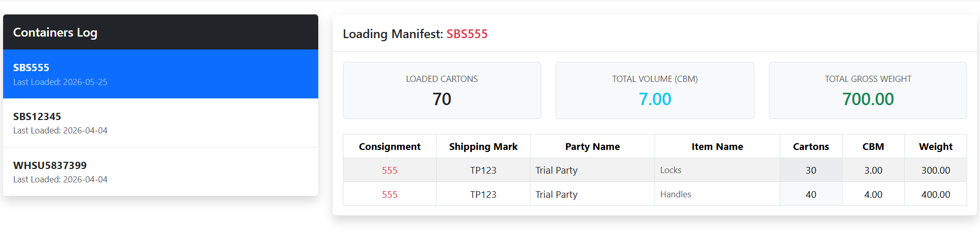
Task: Click the Handles item cell
Action: pos(717,194)
